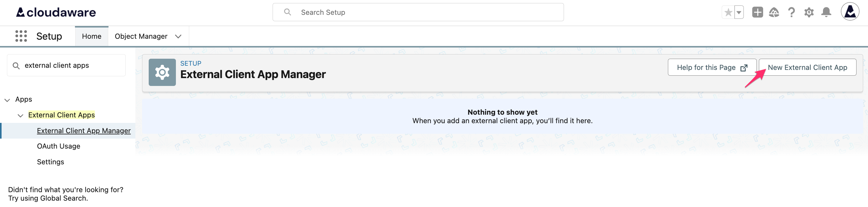
Task: Select the Home tab in Setup
Action: point(91,36)
